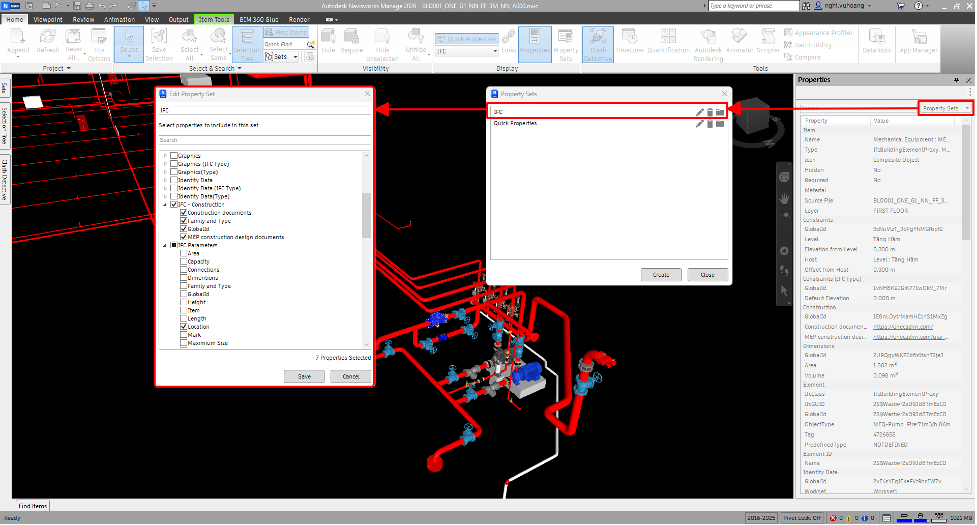Open the Render ribbon tab
Image resolution: width=977 pixels, height=525 pixels.
tap(299, 19)
